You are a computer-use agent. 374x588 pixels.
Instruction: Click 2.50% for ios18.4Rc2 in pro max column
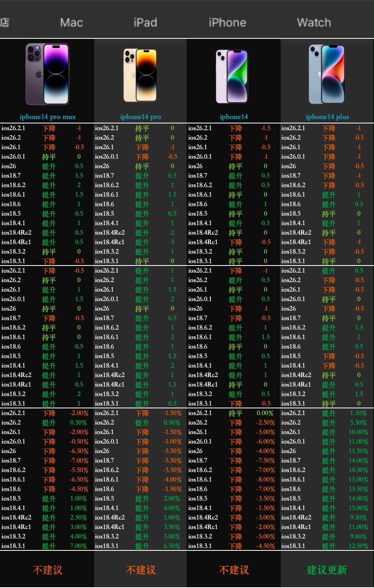[x=78, y=518]
